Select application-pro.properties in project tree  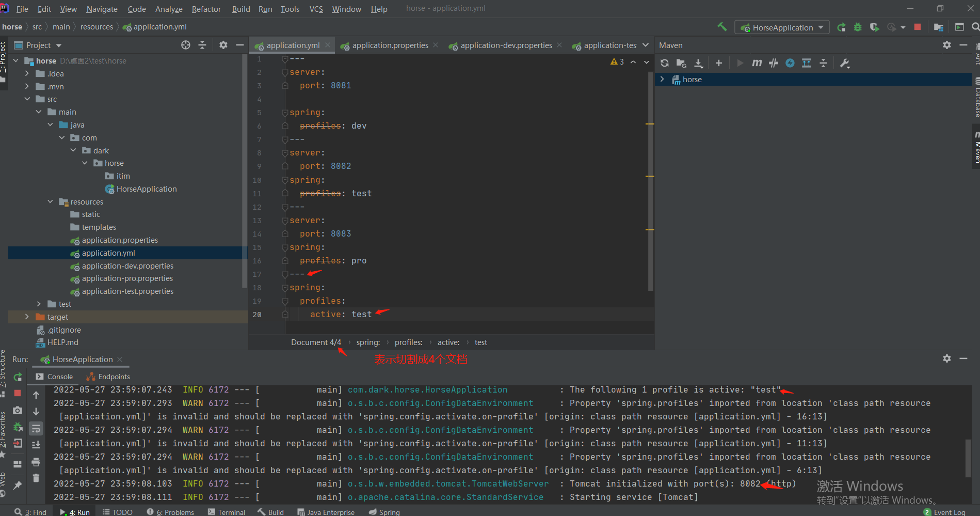[127, 278]
